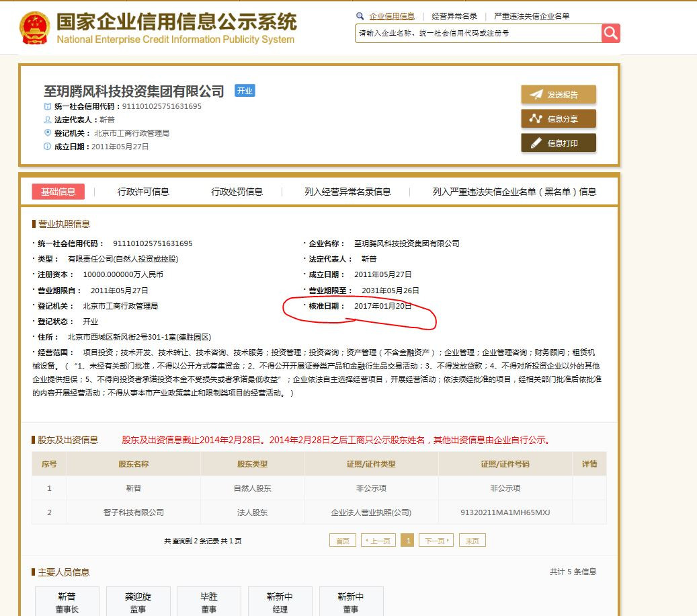Click the person icon beside 法定代表人

pyautogui.click(x=48, y=120)
